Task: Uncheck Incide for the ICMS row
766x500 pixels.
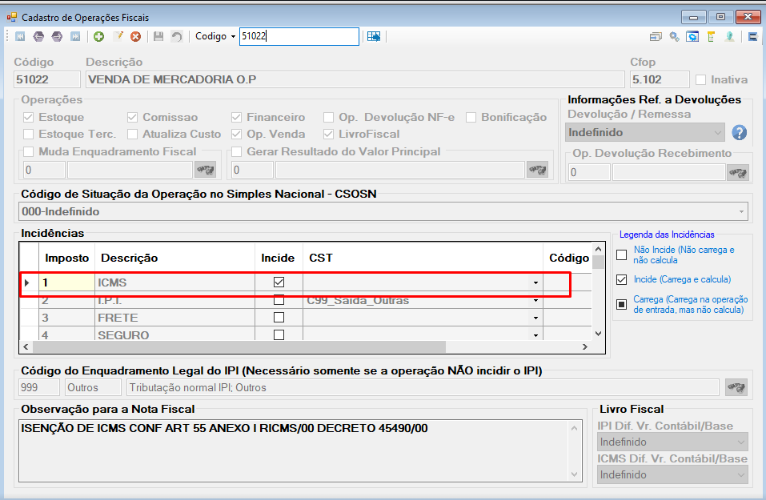Action: point(279,282)
